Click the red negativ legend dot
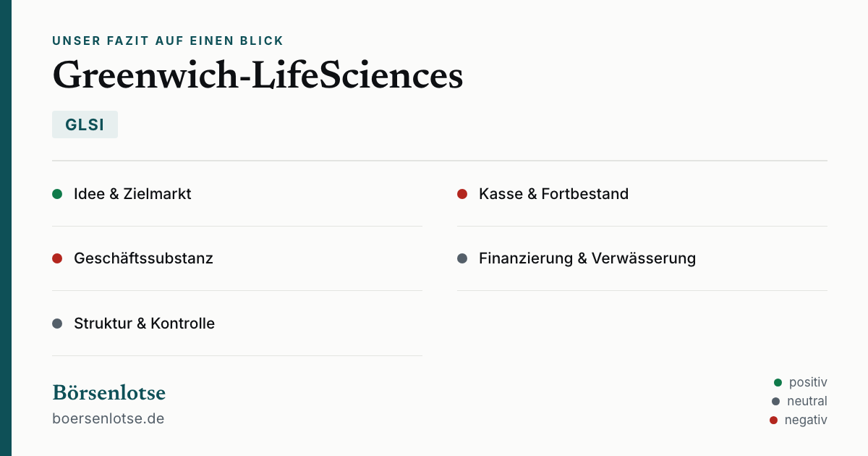This screenshot has width=868, height=456. [773, 420]
